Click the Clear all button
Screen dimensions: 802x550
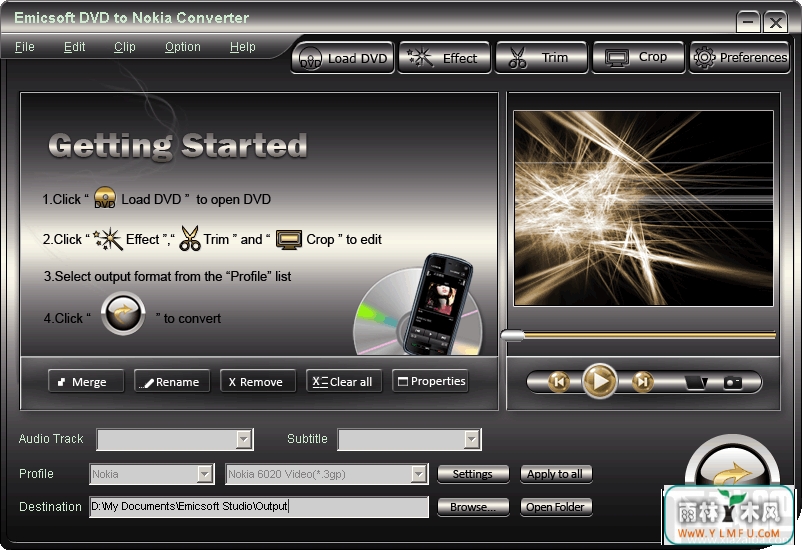click(x=344, y=381)
